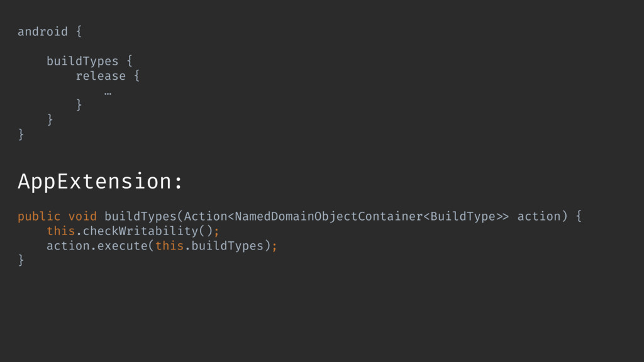Click the closing brace of the method
This screenshot has height=362, width=644.
pos(21,260)
